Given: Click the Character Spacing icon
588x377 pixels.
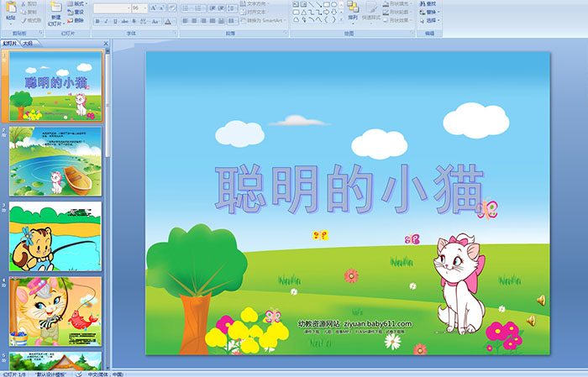Looking at the screenshot, I should coord(143,21).
